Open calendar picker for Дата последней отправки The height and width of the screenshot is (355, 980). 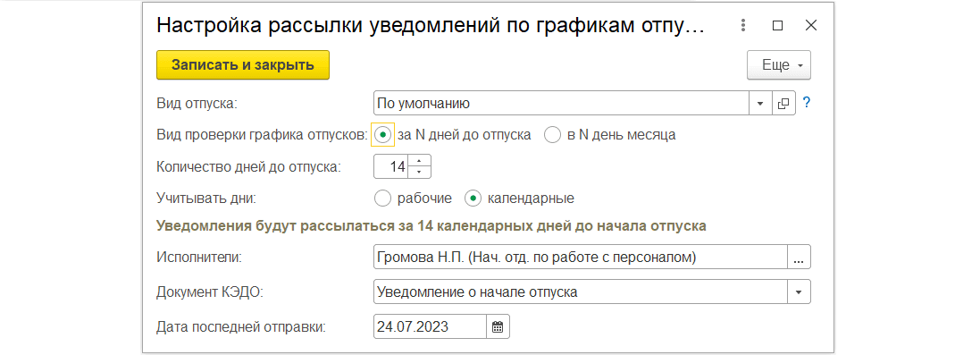tap(498, 326)
